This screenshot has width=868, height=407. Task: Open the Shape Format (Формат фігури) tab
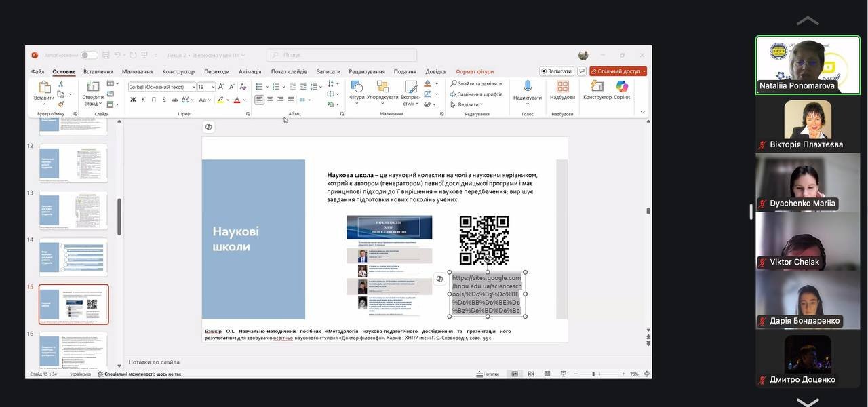475,71
